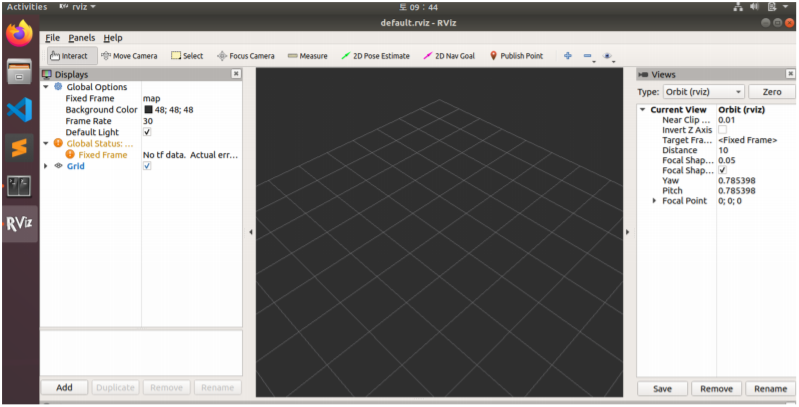Click the Background Color swatch
The width and height of the screenshot is (799, 407).
pyautogui.click(x=148, y=110)
